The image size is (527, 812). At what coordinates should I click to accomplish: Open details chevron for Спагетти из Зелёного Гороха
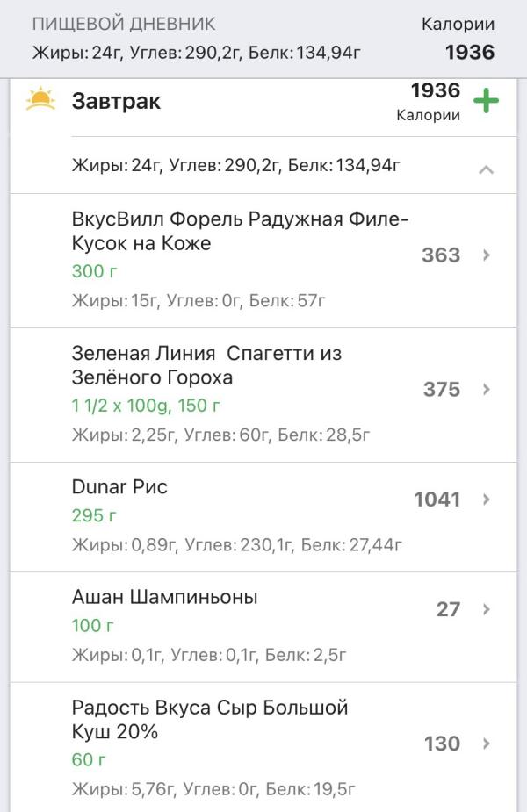point(487,390)
